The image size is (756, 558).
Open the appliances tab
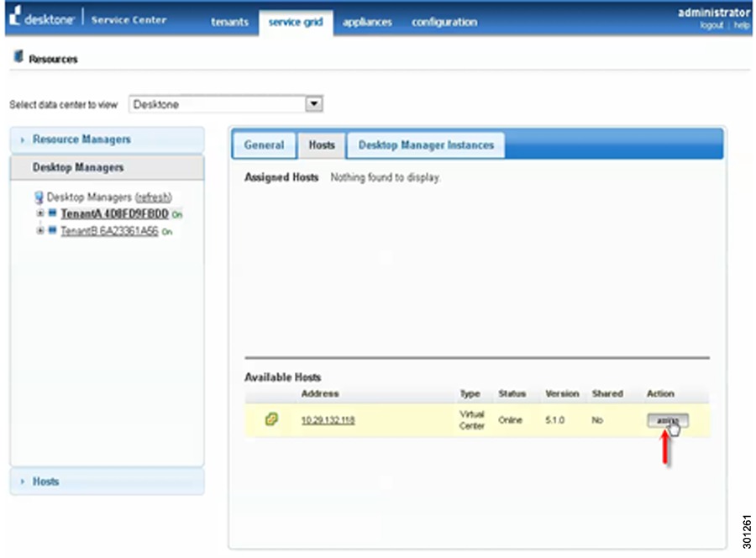(367, 22)
